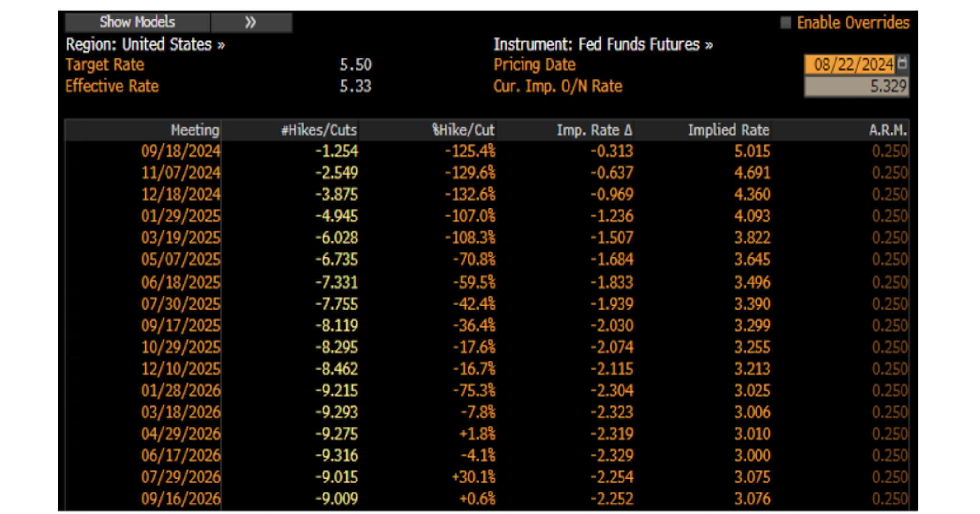Open the calendar icon next to Pricing Date
The width and height of the screenshot is (980, 514).
pos(902,64)
